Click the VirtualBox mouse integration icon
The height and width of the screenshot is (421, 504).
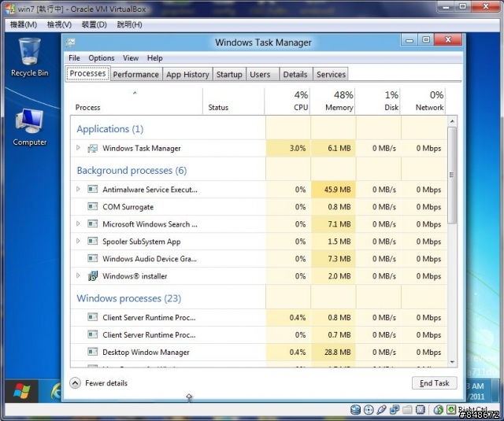439,409
